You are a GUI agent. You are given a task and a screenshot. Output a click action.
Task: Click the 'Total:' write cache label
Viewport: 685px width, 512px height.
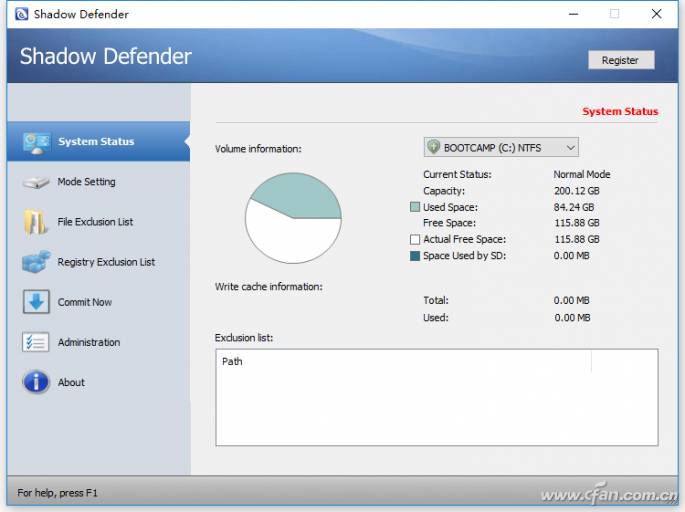(x=436, y=301)
